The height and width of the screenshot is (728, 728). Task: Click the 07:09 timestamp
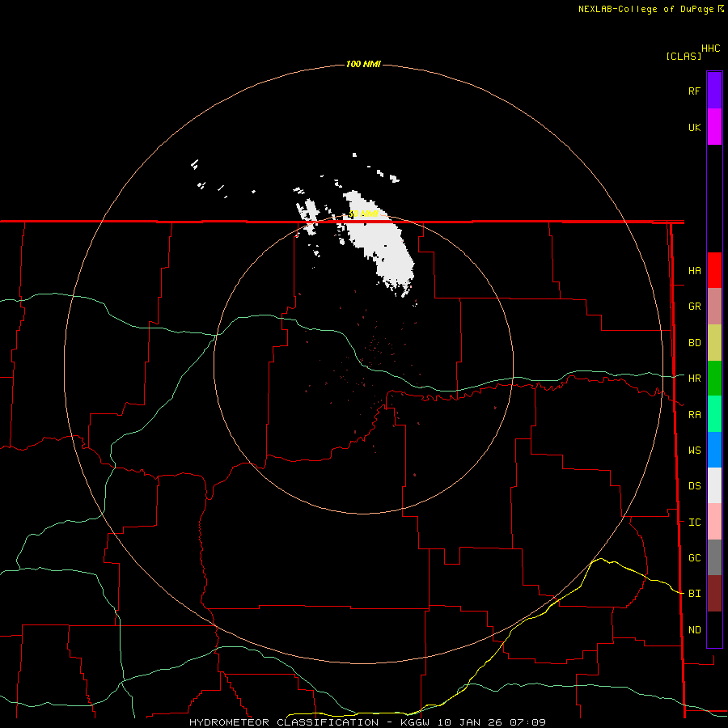coord(527,722)
